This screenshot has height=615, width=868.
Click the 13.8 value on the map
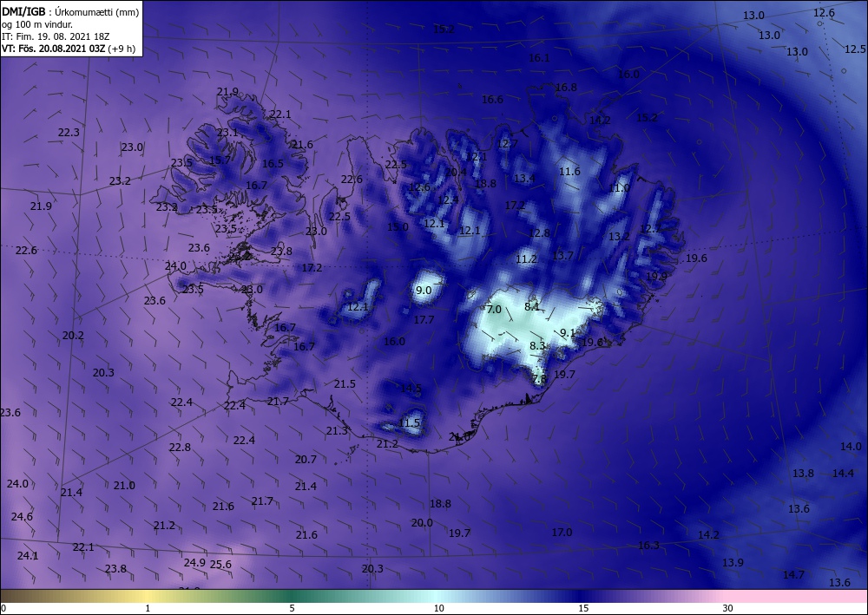[803, 473]
